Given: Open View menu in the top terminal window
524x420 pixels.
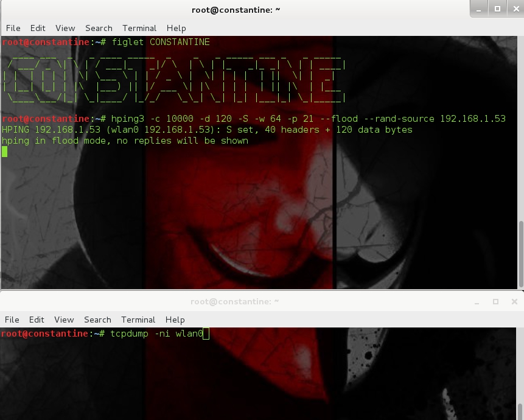Looking at the screenshot, I should 65,28.
